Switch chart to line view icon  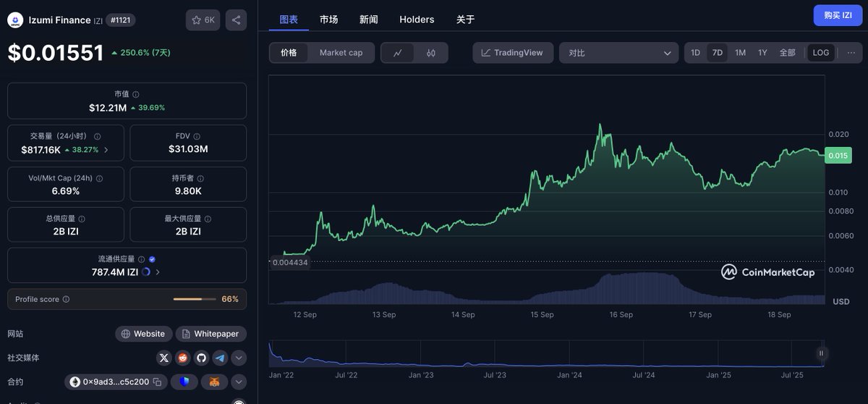(x=397, y=53)
